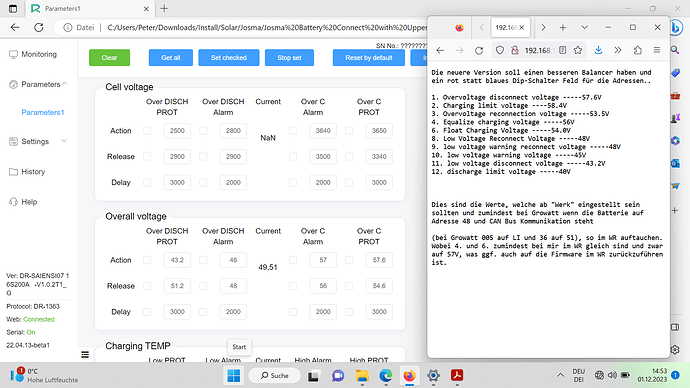Screen dimensions: 690x388
Task: Check Cell voltage Over DISCH Alarm Release box
Action: tap(203, 157)
